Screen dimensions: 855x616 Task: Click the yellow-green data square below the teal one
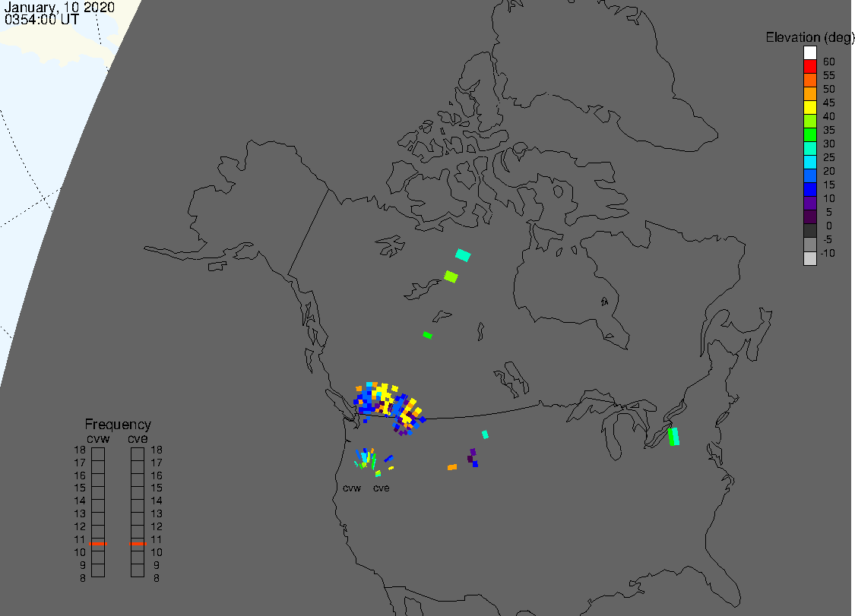point(451,276)
